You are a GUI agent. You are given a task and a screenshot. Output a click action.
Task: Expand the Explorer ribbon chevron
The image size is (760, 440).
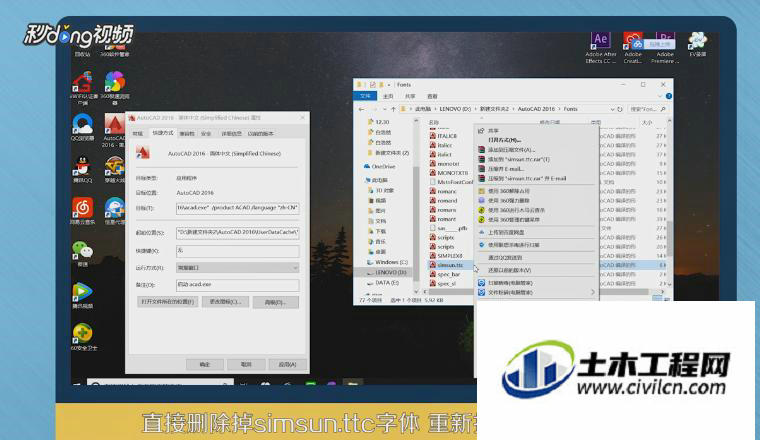pyautogui.click(x=660, y=96)
